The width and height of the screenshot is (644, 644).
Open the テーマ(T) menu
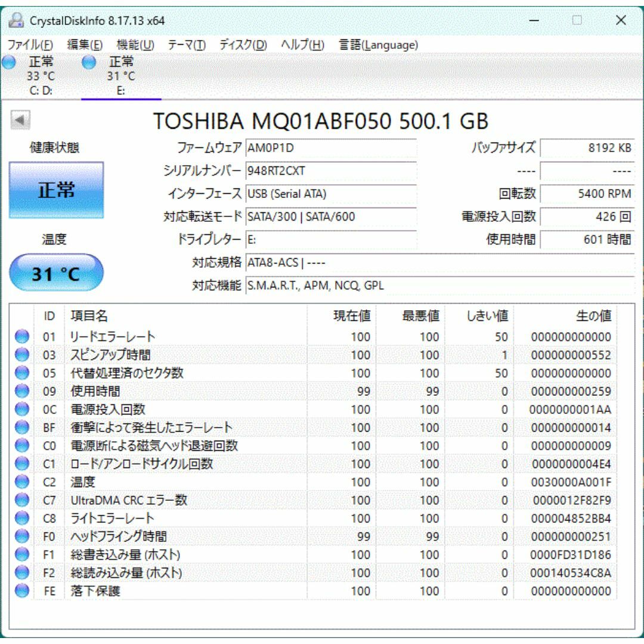pos(187,44)
